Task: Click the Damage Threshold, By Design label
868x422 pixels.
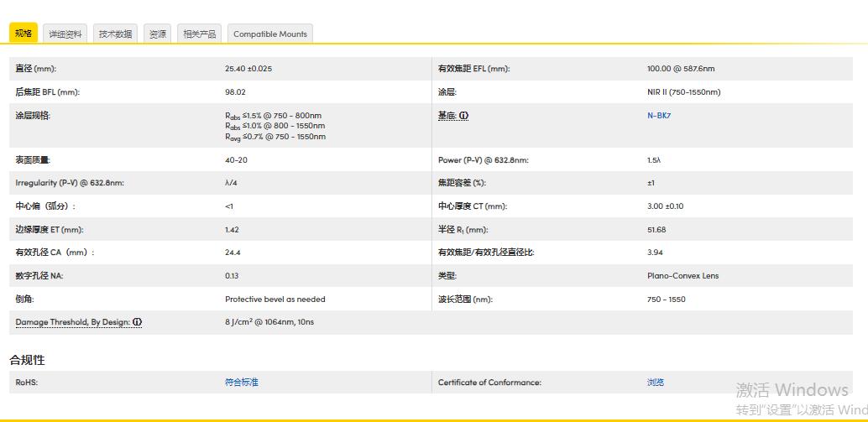Action: coord(73,322)
